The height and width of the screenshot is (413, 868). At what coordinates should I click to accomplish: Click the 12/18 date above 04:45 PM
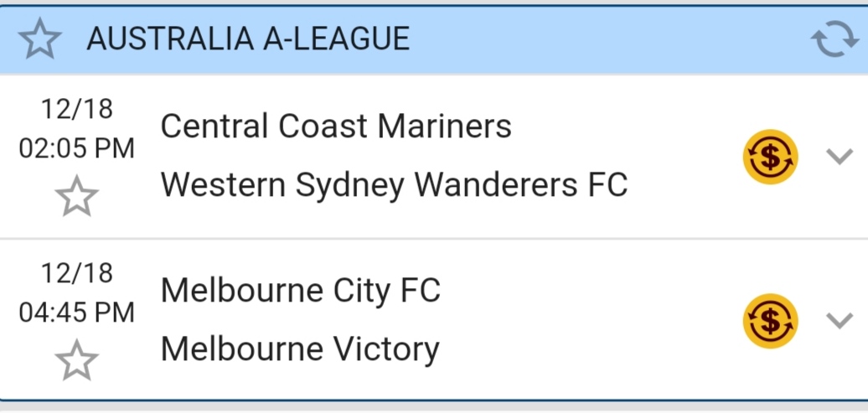pyautogui.click(x=76, y=273)
